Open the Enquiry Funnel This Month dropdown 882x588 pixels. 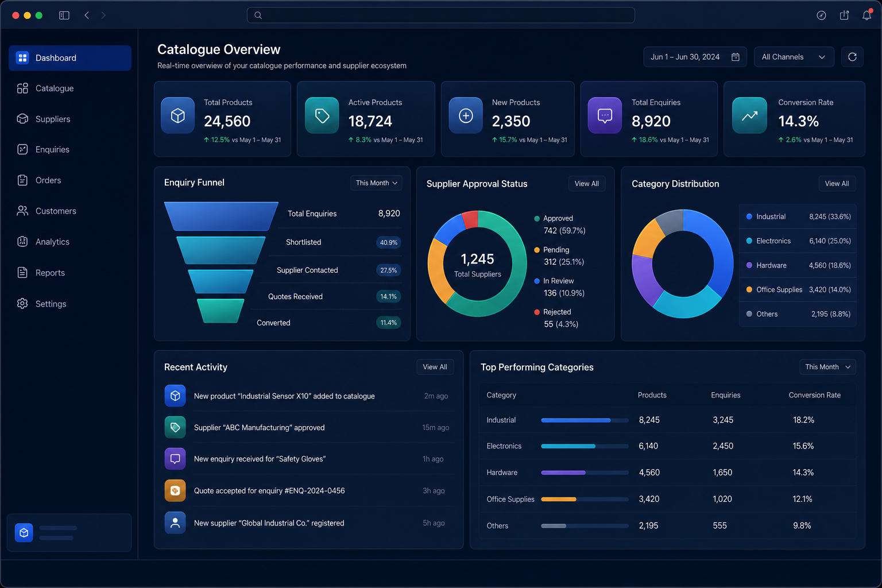coord(376,183)
